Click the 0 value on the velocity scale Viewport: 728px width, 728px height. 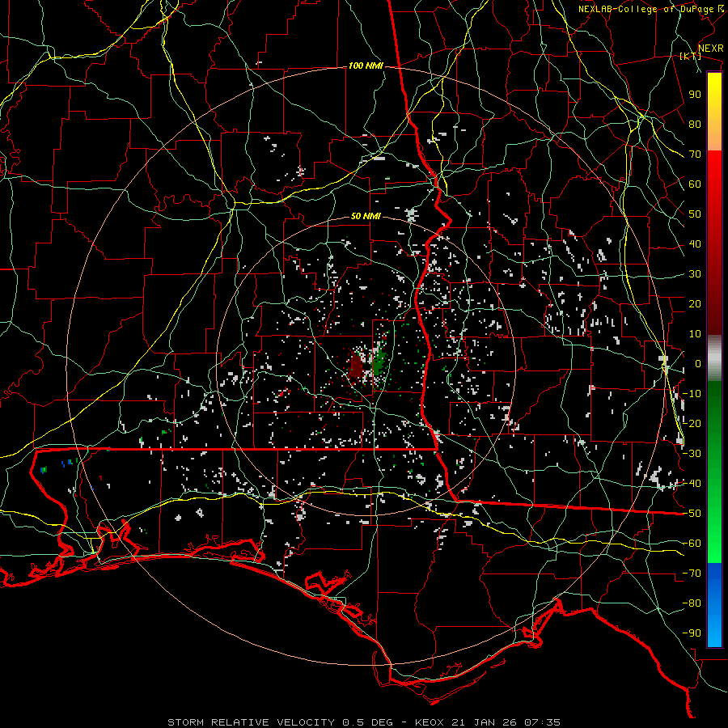click(698, 364)
